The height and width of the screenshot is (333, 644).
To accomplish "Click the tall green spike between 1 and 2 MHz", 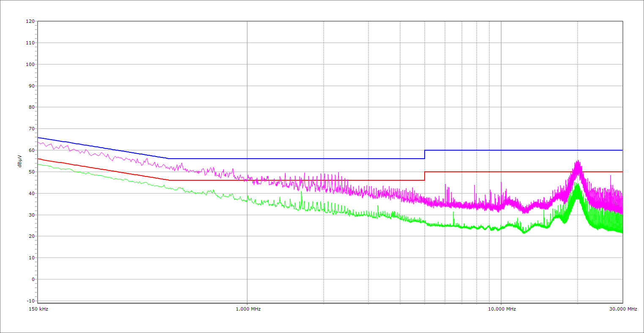I will click(301, 194).
